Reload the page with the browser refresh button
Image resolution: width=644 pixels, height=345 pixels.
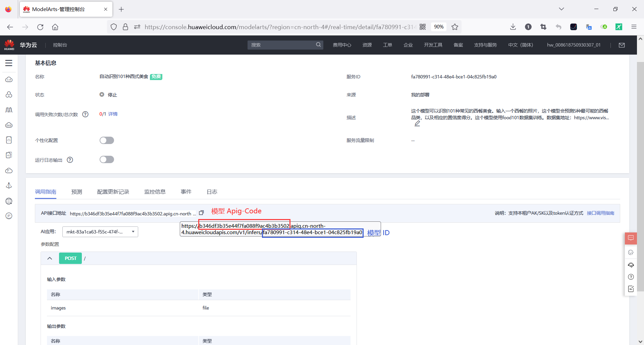[40, 27]
